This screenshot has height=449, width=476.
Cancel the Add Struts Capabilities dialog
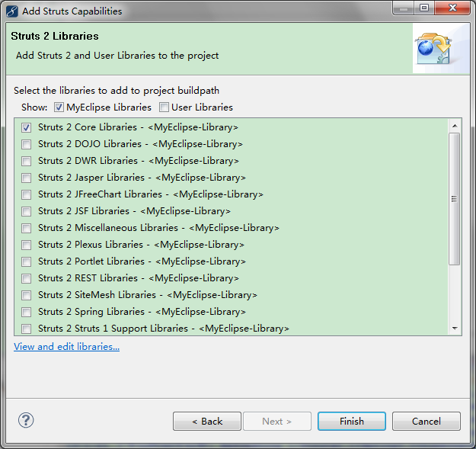coord(426,422)
